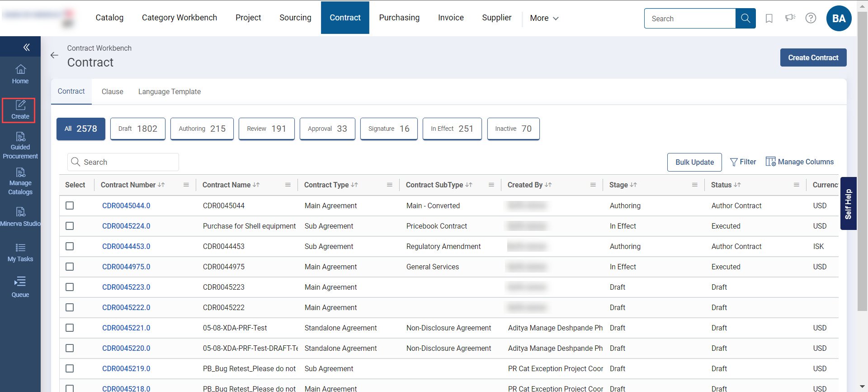
Task: Open the Sourcing menu
Action: click(x=295, y=18)
